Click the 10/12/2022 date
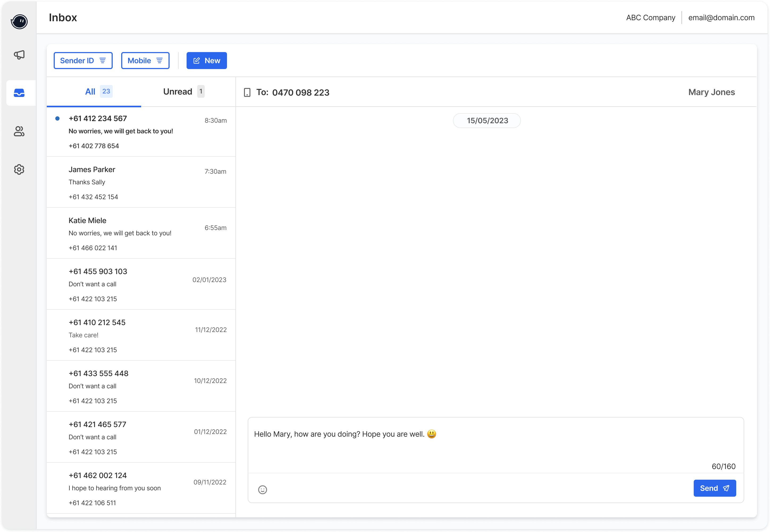This screenshot has height=532, width=770. click(211, 381)
